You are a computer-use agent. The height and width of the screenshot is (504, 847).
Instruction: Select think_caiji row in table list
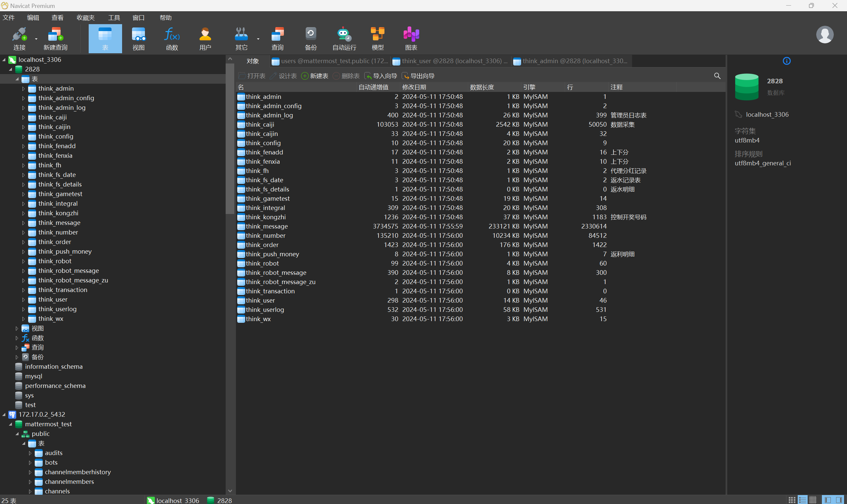click(480, 125)
